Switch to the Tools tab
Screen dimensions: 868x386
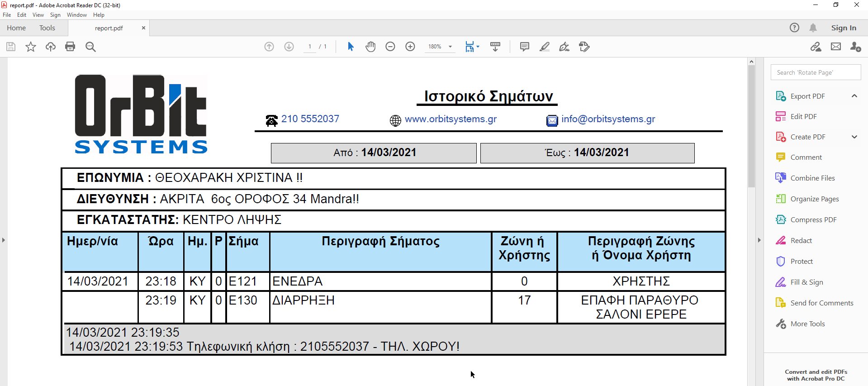point(47,28)
